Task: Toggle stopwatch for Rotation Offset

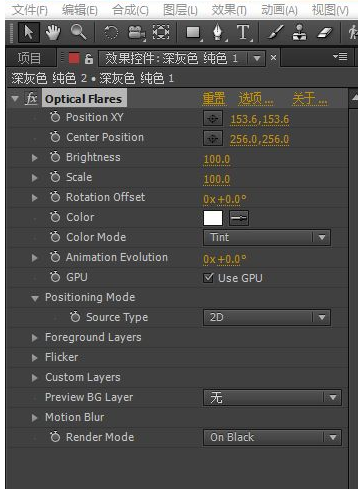Action: pos(55,197)
